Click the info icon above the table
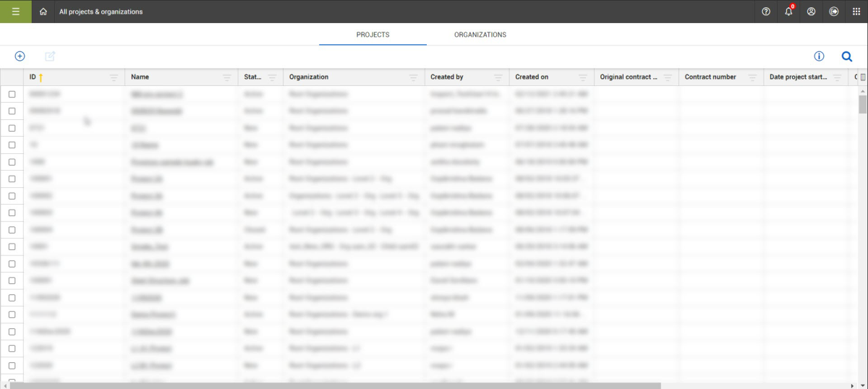 (x=819, y=56)
